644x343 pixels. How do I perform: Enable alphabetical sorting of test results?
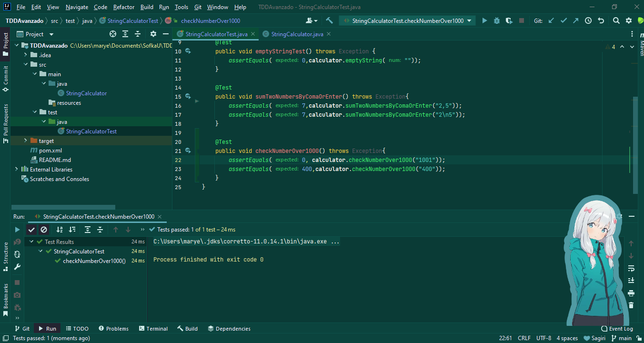[x=59, y=229]
